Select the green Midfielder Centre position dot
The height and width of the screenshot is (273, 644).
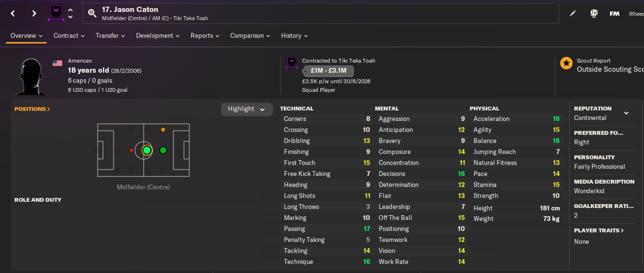(147, 150)
